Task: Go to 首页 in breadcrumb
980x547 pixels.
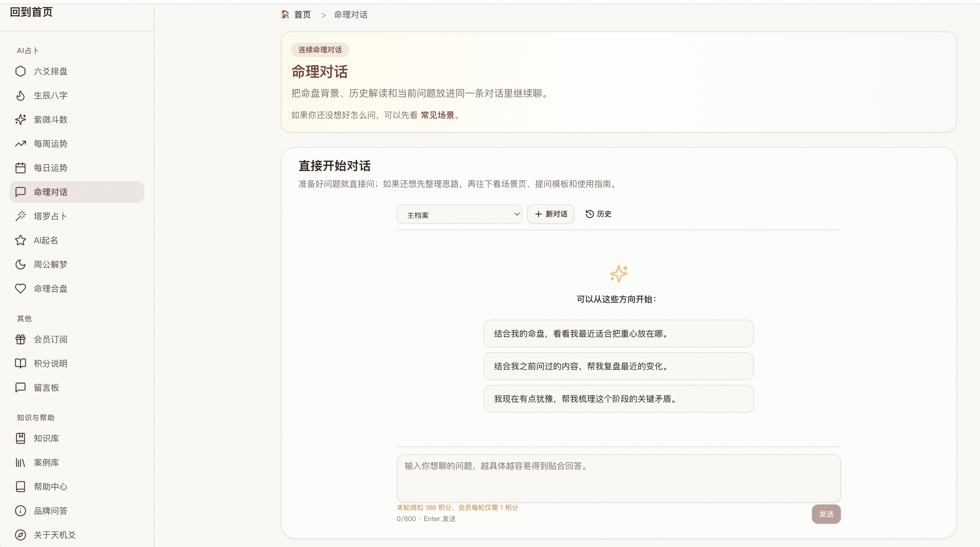Action: (x=302, y=15)
